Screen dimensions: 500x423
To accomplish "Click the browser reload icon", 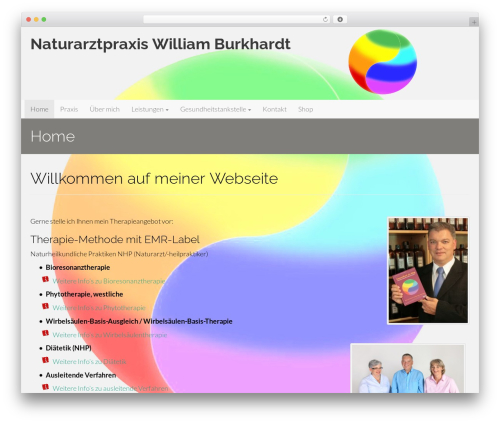I will click(x=325, y=20).
